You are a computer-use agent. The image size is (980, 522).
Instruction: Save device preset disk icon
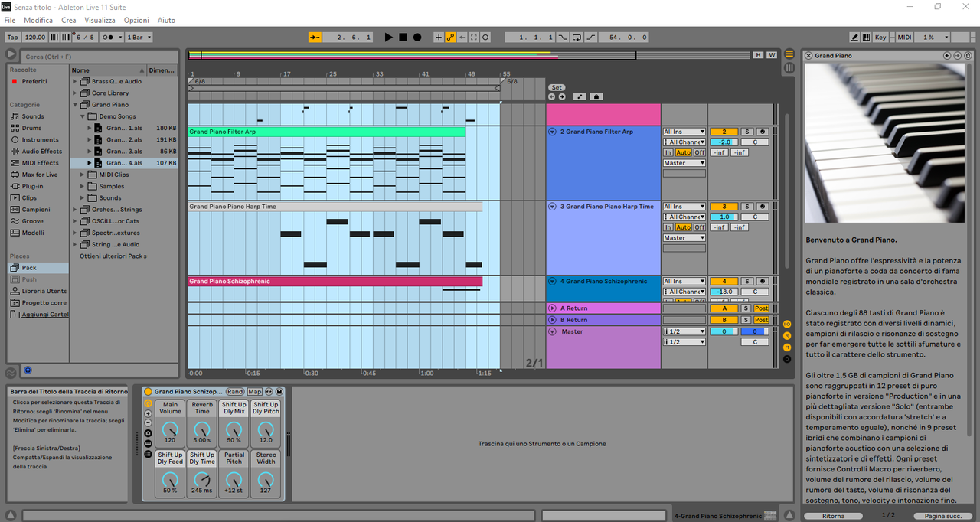[279, 391]
